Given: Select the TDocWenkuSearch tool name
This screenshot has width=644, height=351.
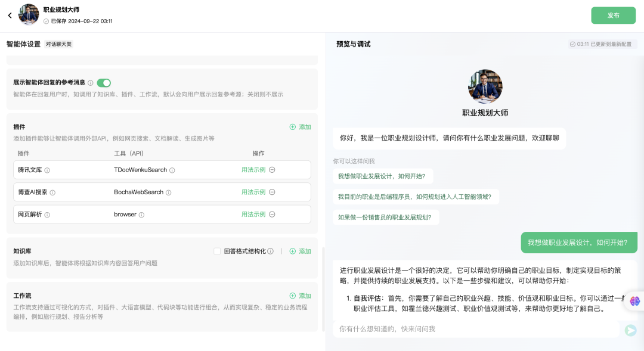Looking at the screenshot, I should pyautogui.click(x=141, y=170).
